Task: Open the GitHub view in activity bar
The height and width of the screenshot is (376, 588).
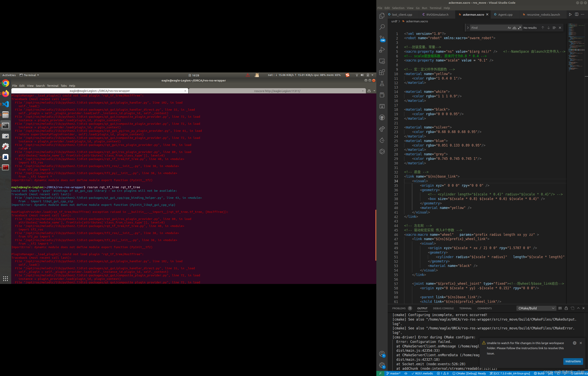Action: point(382,117)
